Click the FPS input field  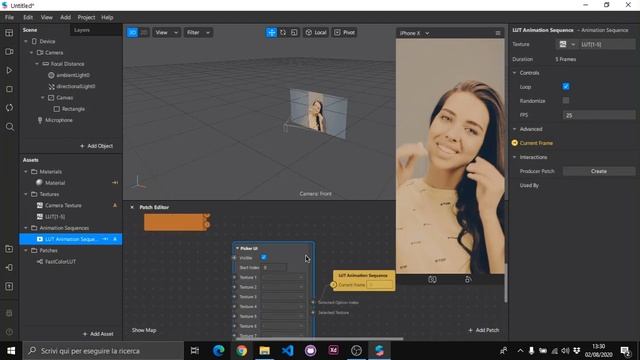(x=599, y=116)
